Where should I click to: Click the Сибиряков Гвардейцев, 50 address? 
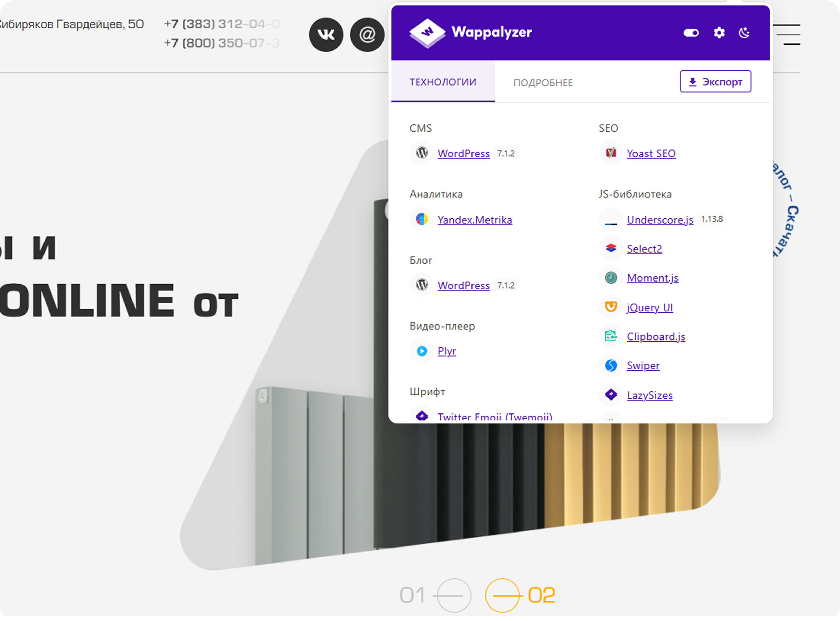(72, 24)
